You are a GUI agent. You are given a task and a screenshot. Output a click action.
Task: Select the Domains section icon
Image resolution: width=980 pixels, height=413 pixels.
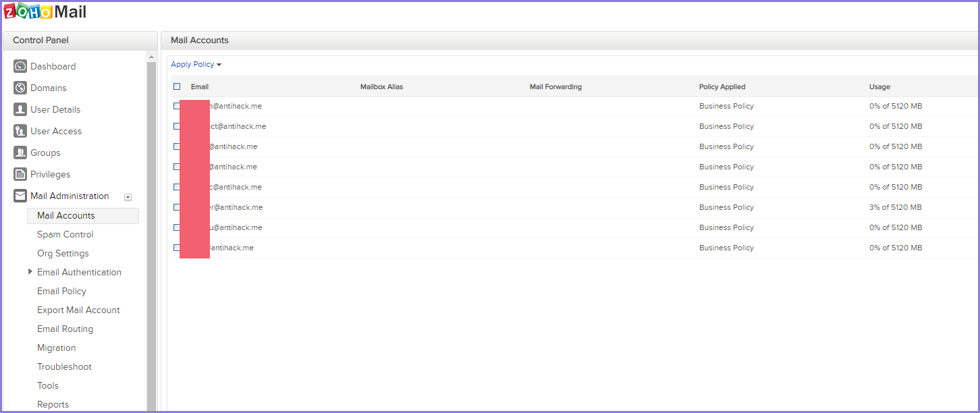pos(20,87)
